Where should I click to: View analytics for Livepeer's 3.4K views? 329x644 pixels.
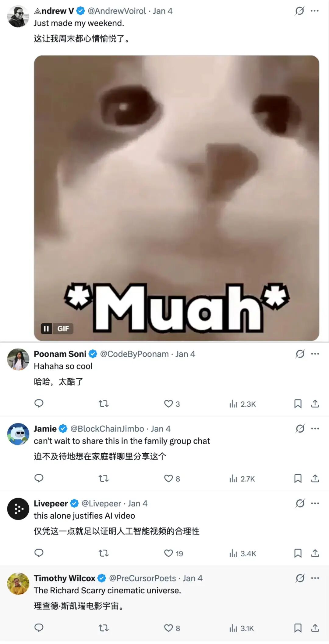[242, 553]
